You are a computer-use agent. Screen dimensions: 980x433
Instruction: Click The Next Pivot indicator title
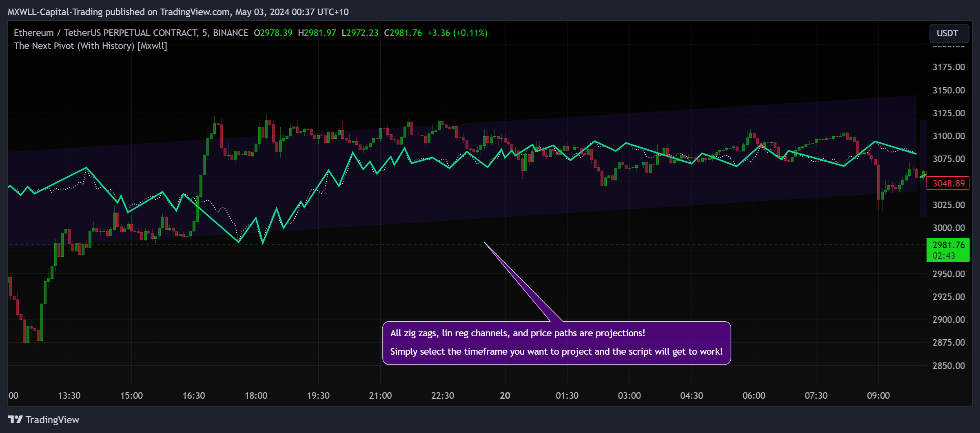point(91,46)
